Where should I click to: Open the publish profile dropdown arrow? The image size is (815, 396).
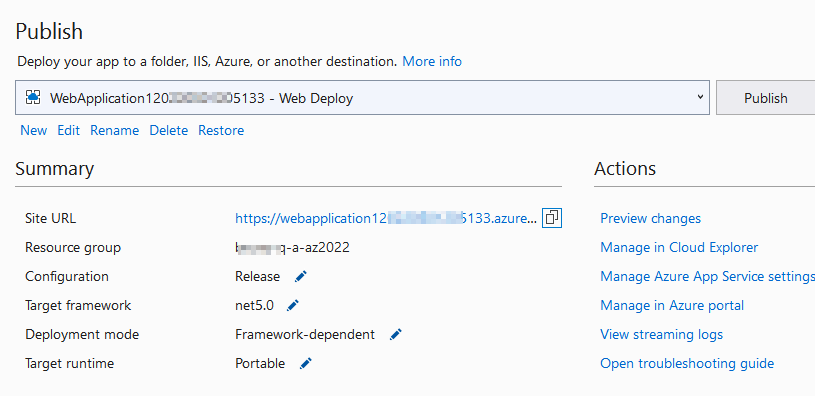click(x=700, y=97)
